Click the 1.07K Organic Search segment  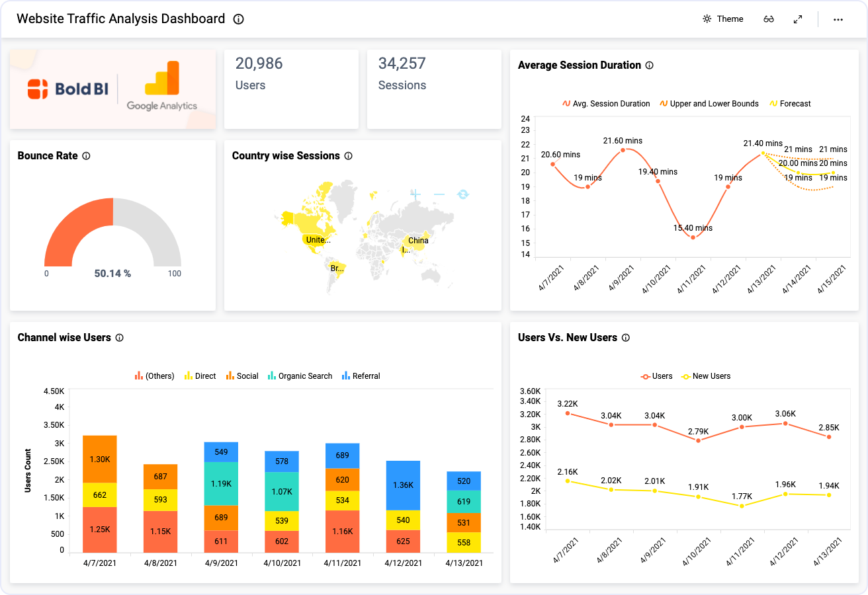pos(282,491)
